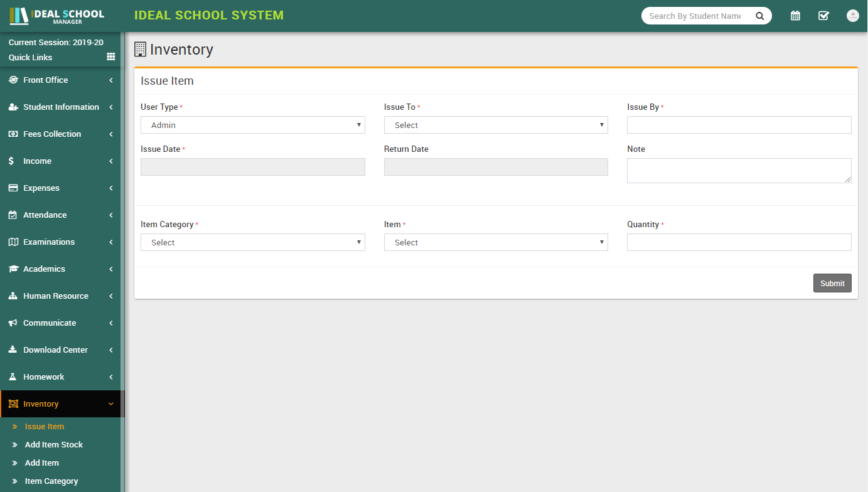868x492 pixels.
Task: Open the Human Resource menu
Action: click(60, 296)
